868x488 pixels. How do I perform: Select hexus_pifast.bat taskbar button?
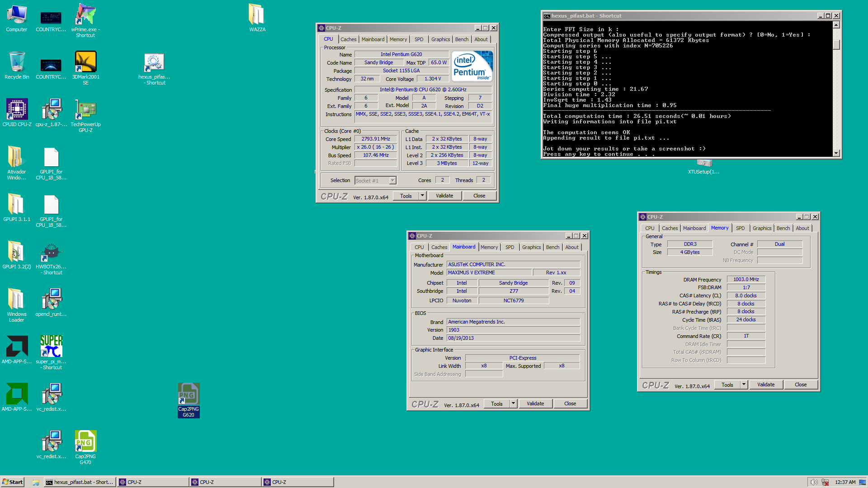80,482
